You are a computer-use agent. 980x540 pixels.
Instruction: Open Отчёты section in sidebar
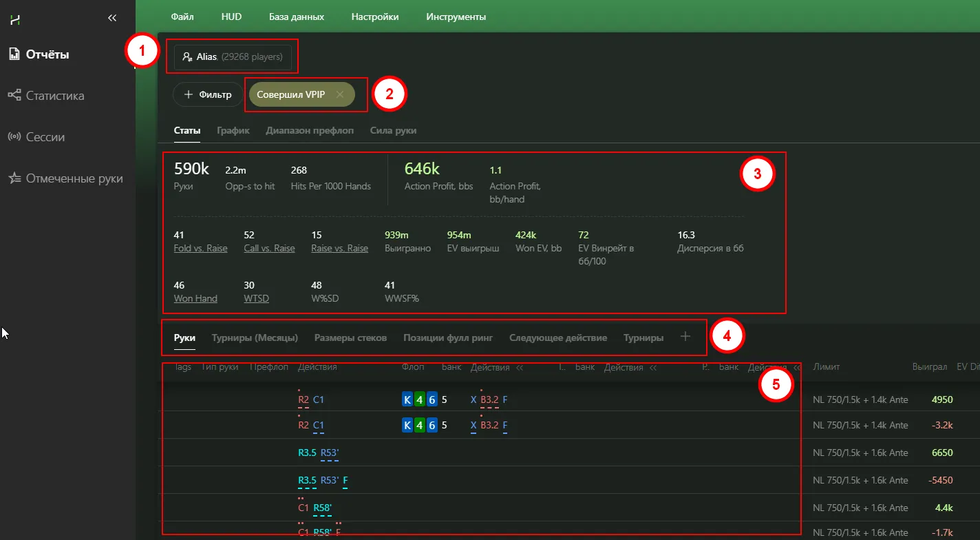coord(47,54)
